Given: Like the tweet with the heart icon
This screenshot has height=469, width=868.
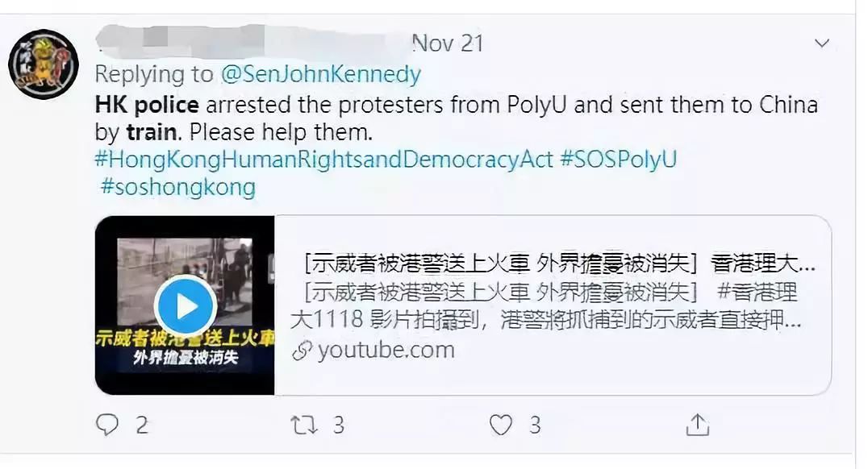Looking at the screenshot, I should (500, 425).
